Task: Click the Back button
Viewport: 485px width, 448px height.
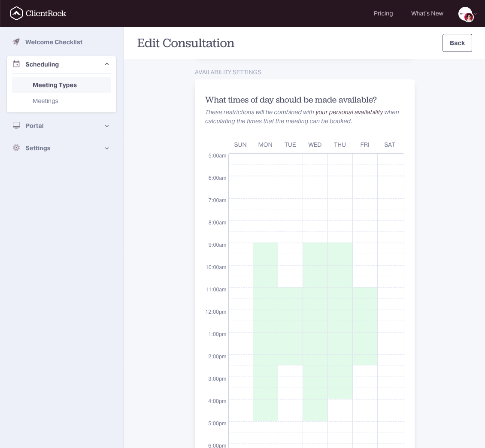Action: (x=457, y=43)
